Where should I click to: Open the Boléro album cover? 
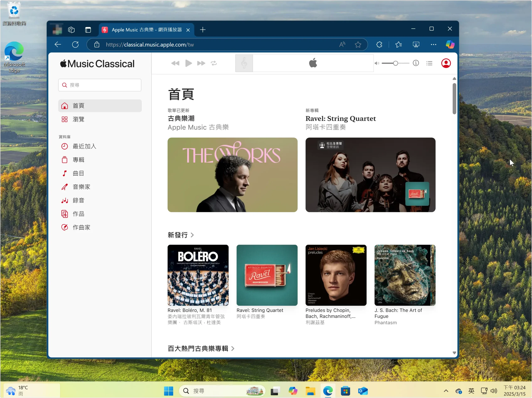pos(198,275)
